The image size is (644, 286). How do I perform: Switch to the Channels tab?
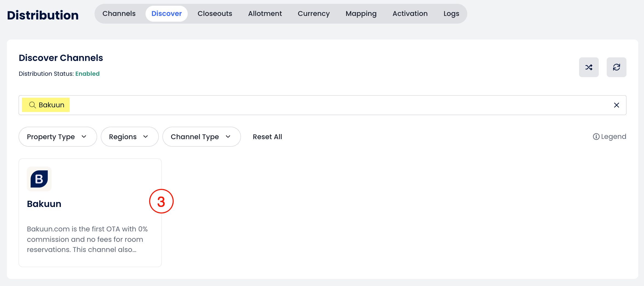point(119,13)
